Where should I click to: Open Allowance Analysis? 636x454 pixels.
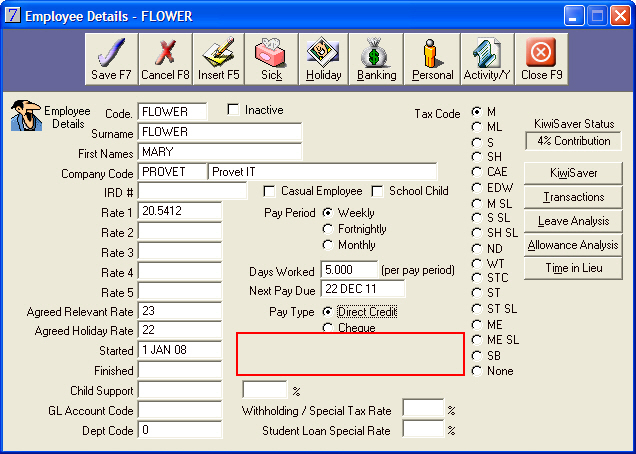point(573,245)
